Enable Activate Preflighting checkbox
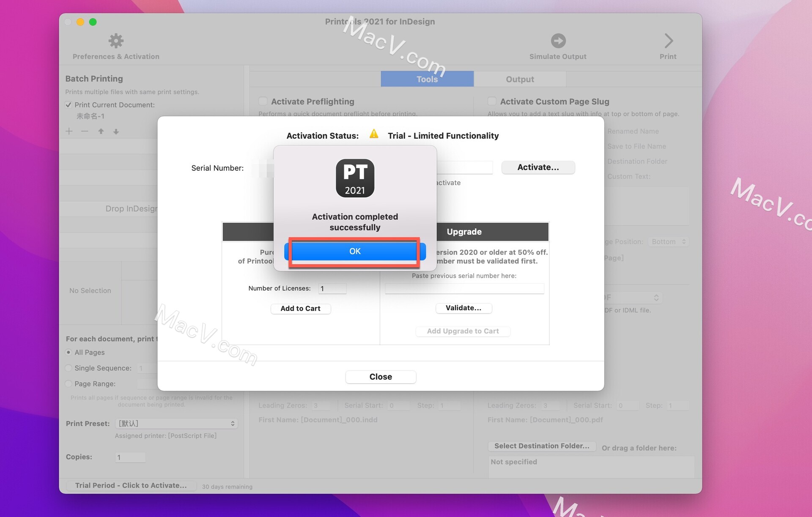 point(263,101)
